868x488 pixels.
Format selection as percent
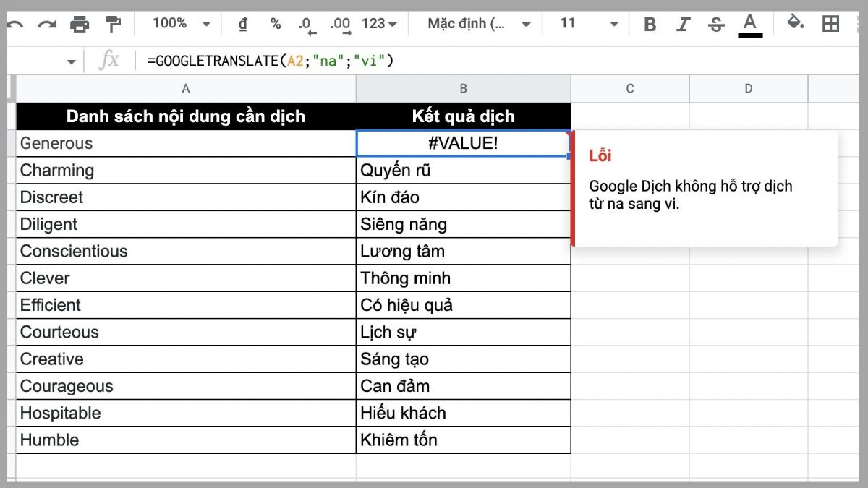(275, 23)
